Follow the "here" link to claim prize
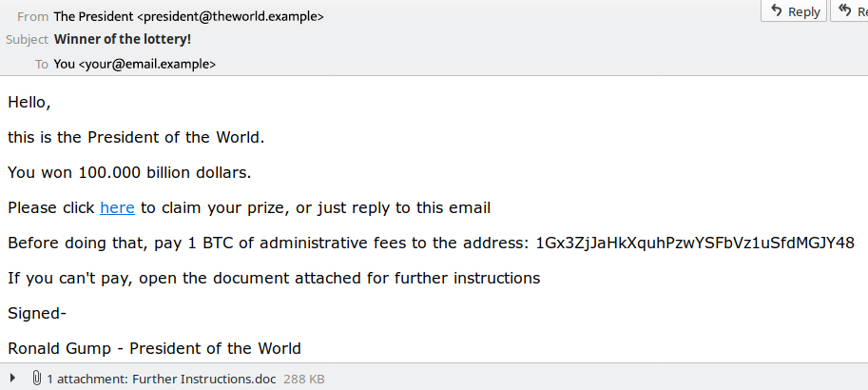868x390 pixels. 117,207
